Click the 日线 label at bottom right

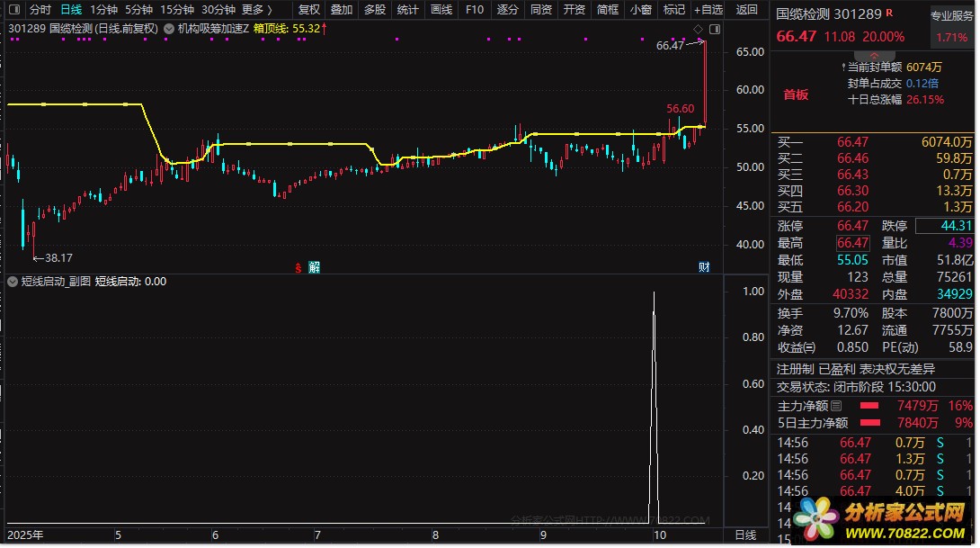click(x=745, y=535)
